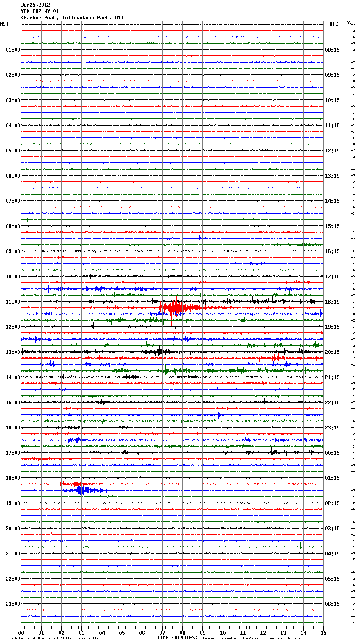Screen dimensions: 357x644
Task: Select the 18:00 MST time label
Action: coord(13,478)
